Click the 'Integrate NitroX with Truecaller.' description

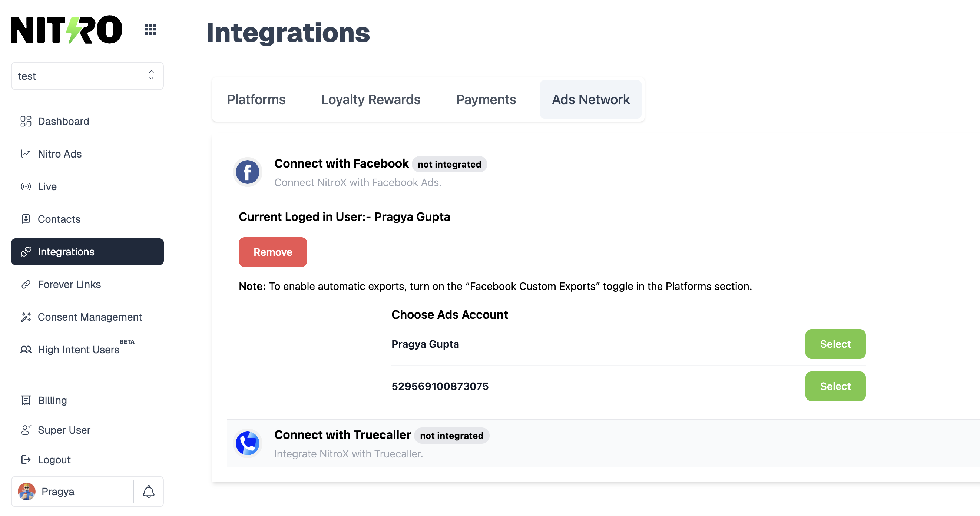pos(348,454)
